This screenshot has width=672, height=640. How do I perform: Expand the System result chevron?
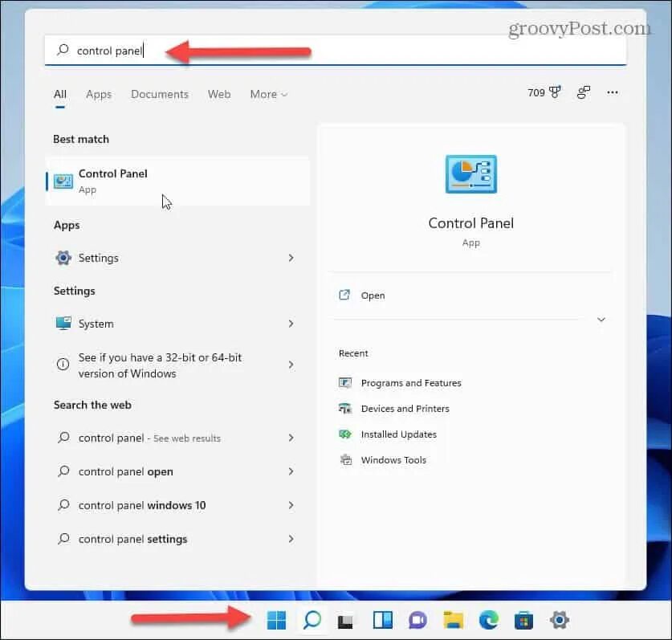tap(291, 324)
